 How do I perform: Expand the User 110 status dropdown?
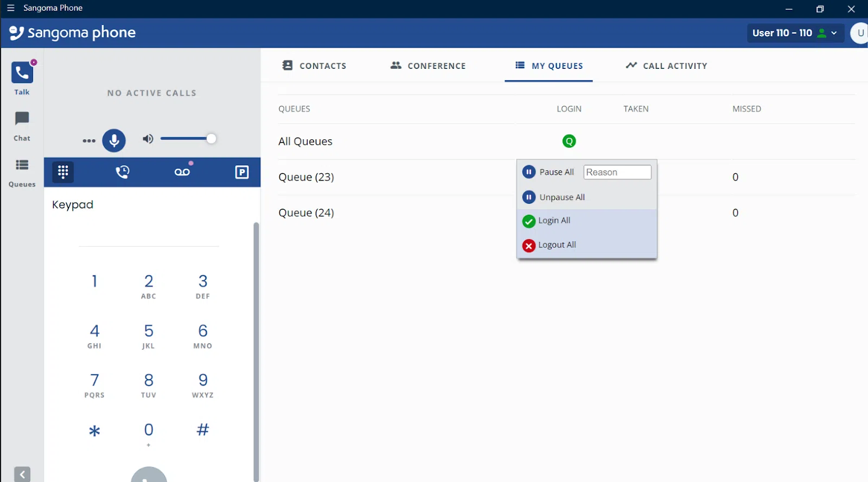pyautogui.click(x=795, y=33)
